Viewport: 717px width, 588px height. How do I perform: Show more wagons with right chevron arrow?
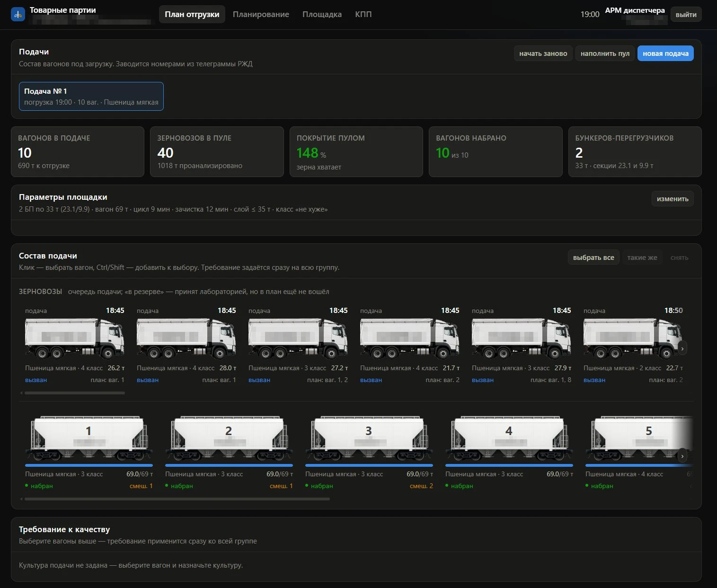[x=682, y=456]
